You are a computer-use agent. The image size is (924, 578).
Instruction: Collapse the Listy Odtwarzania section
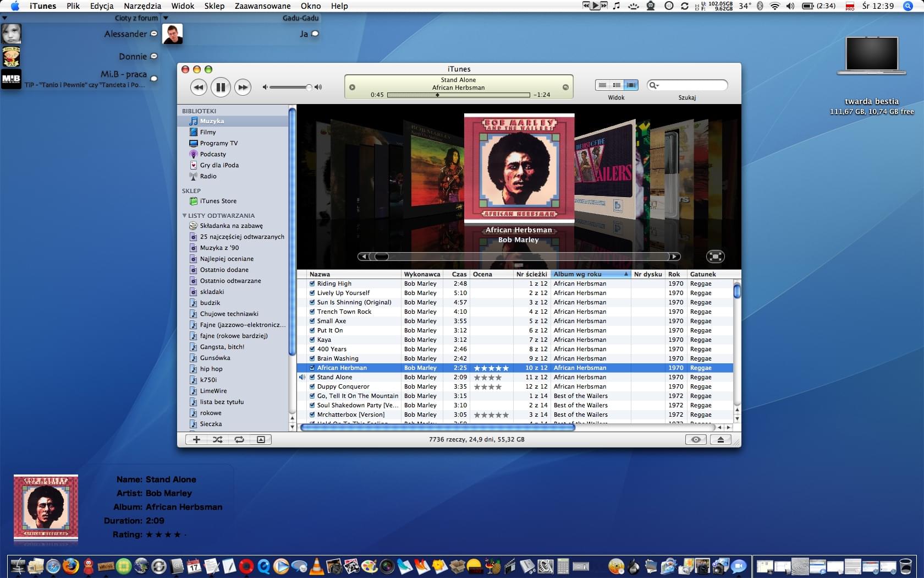(x=185, y=216)
